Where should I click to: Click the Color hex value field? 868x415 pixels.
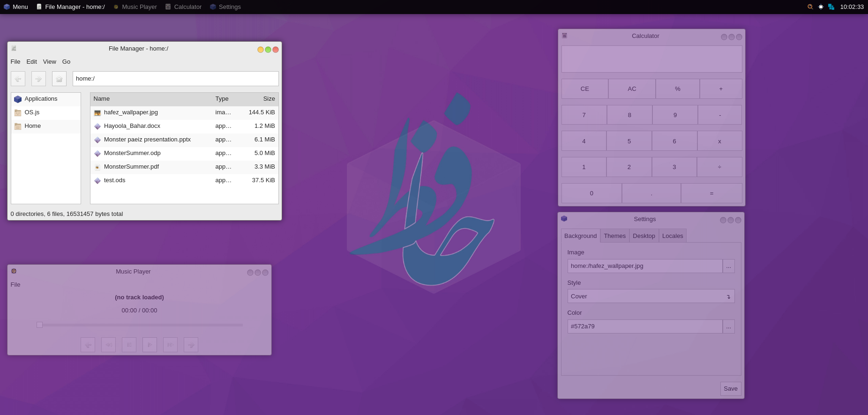click(x=645, y=326)
